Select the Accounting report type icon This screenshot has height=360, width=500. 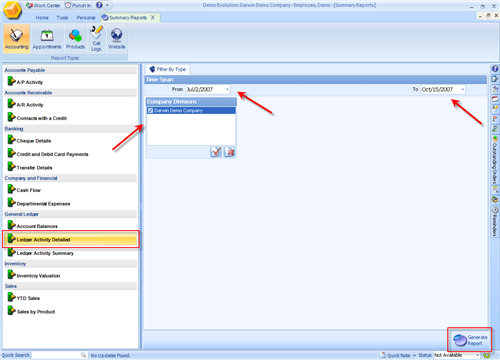click(16, 39)
